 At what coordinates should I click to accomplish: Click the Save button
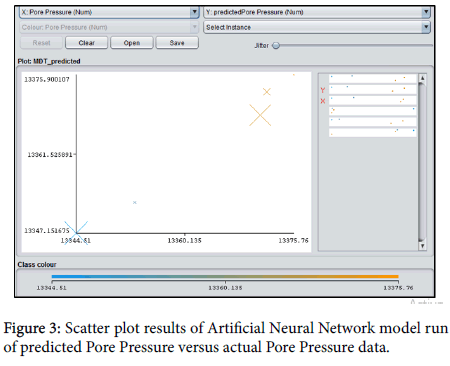click(177, 43)
